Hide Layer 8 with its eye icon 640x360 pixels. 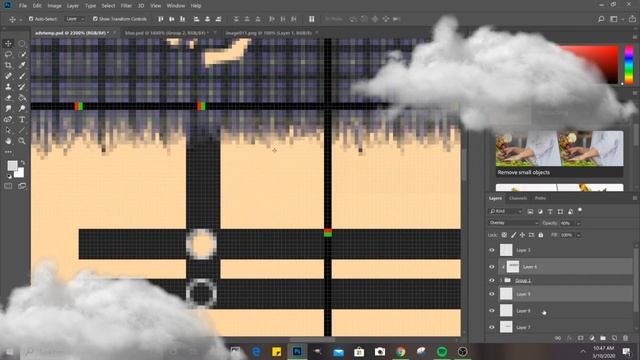(492, 311)
